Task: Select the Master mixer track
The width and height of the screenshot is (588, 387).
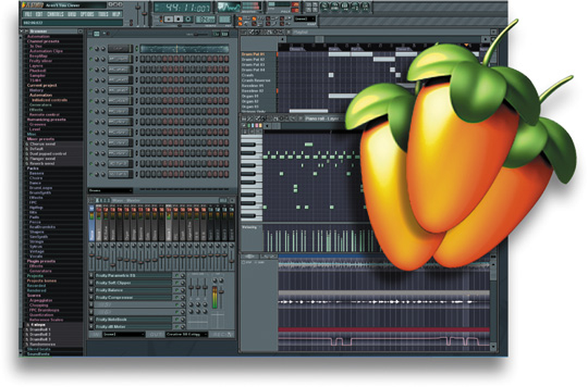Action: coord(92,224)
